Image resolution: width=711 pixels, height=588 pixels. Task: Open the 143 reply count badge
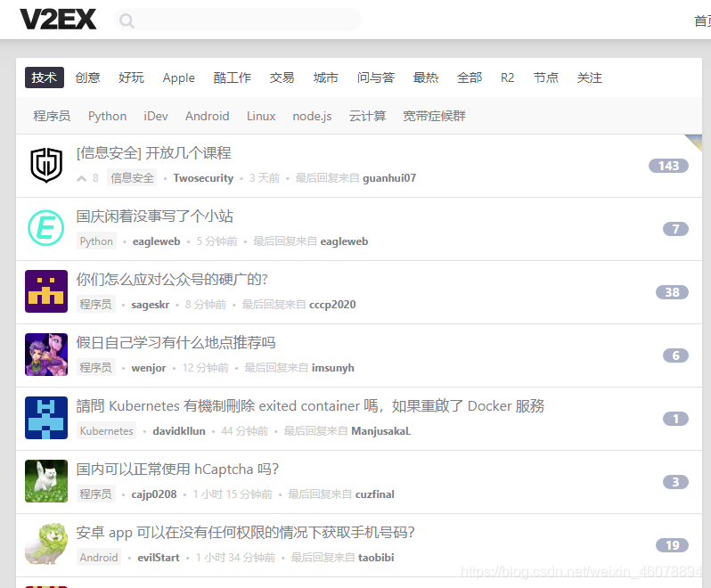click(668, 166)
